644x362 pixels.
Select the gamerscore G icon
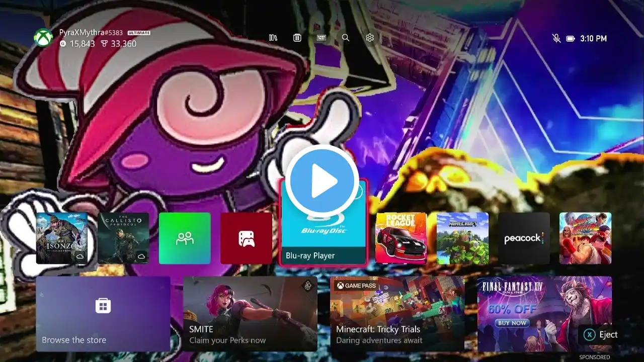(x=63, y=44)
